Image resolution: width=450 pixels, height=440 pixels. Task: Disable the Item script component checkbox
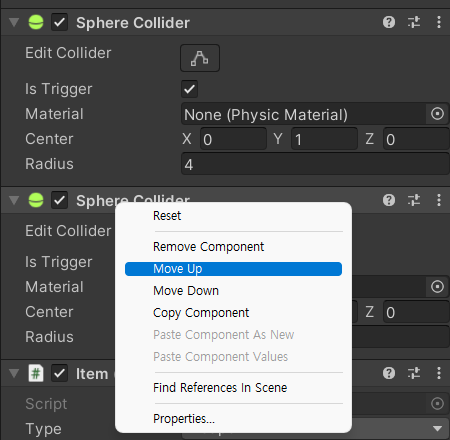point(59,373)
